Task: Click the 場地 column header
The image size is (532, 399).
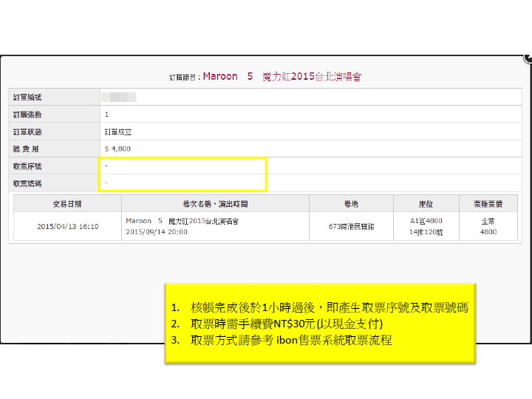Action: (351, 204)
